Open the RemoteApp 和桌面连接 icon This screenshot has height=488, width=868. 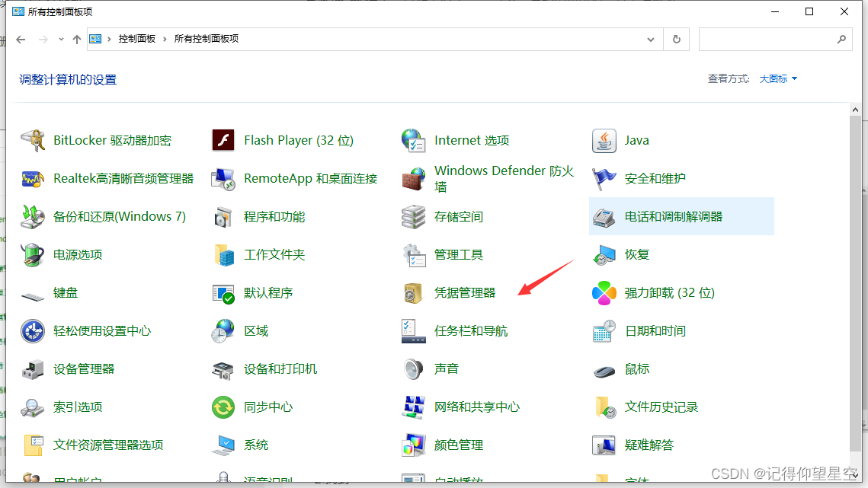(223, 179)
